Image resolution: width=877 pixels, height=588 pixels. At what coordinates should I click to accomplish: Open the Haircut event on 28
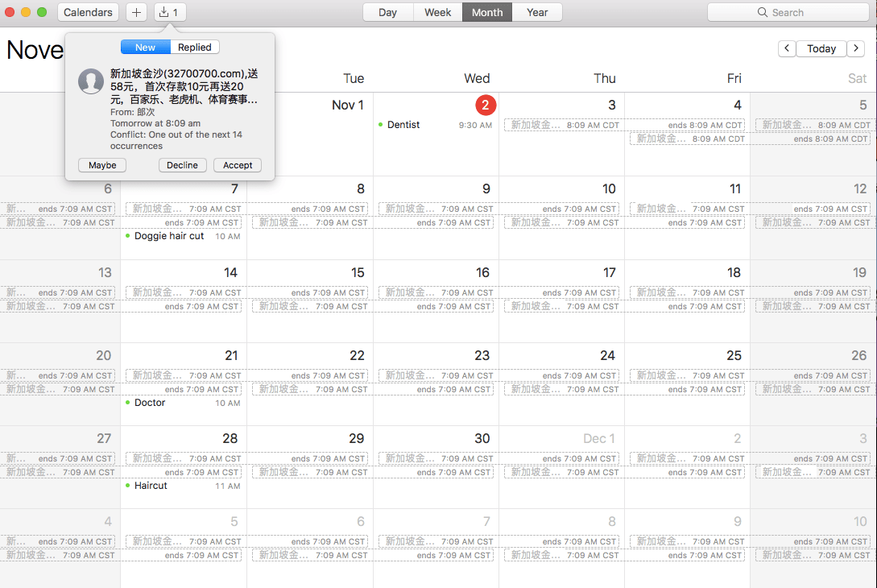tap(184, 486)
